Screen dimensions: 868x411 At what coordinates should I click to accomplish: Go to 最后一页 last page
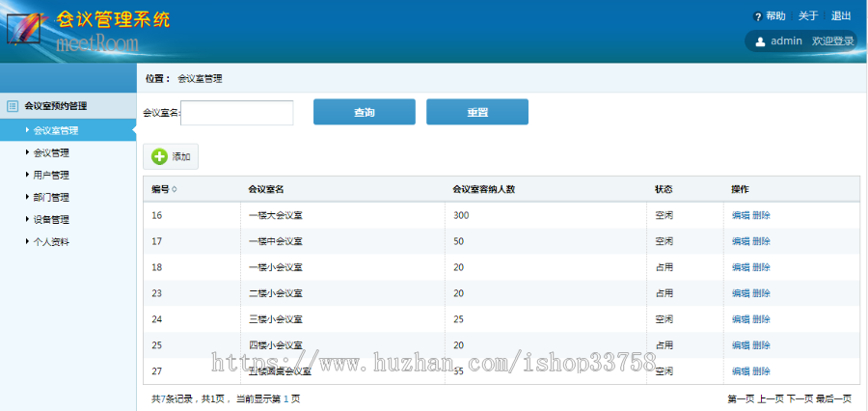pos(833,398)
